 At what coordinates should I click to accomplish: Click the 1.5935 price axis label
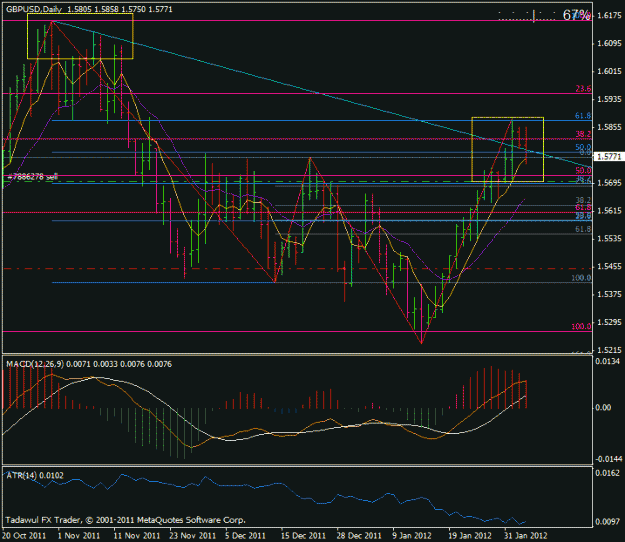point(609,99)
